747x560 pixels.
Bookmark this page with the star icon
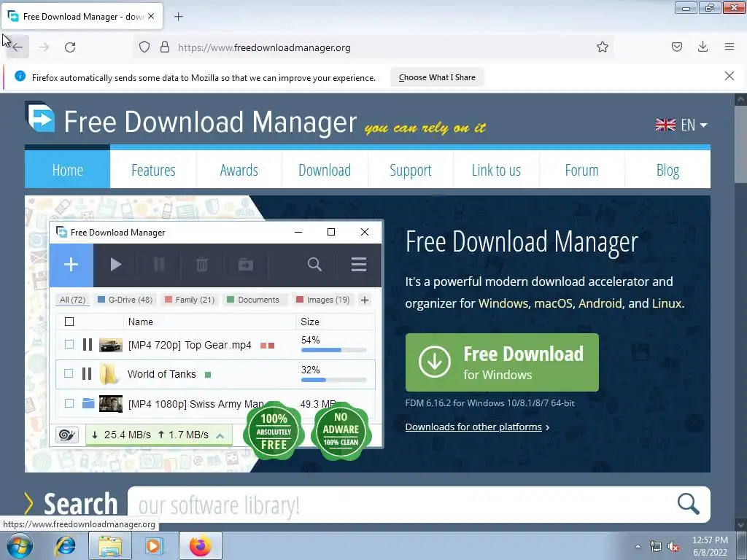click(602, 47)
